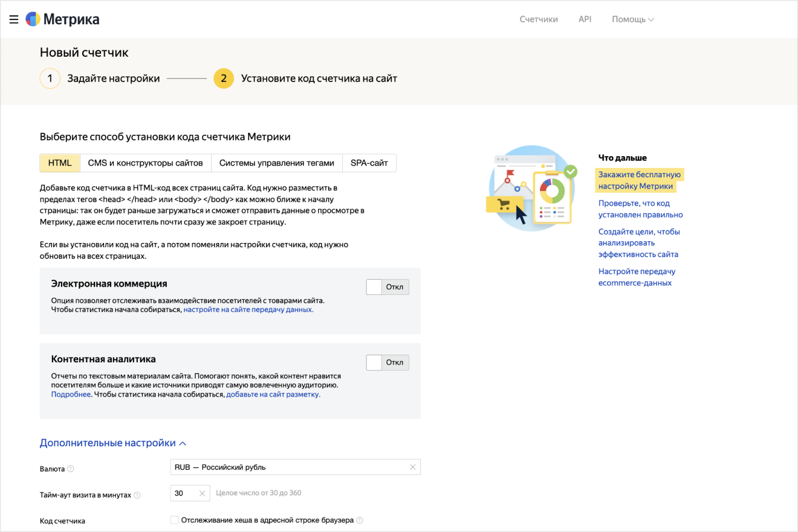Go back to step Задайте настройки

click(x=113, y=79)
